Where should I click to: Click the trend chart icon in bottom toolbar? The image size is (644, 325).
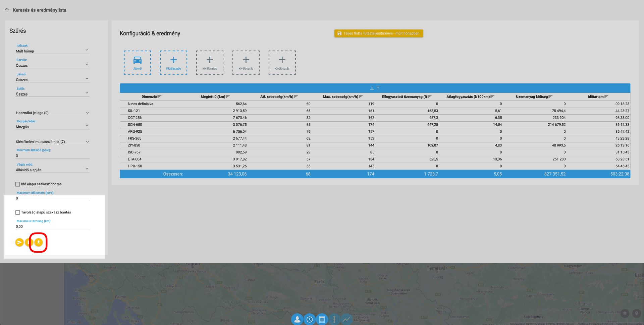[x=346, y=320]
